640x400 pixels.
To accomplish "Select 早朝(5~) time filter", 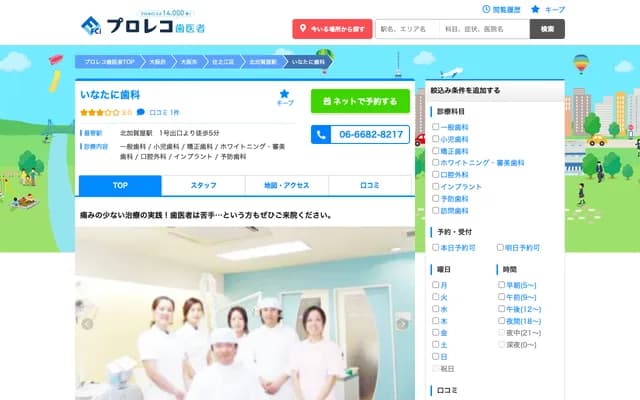I will pyautogui.click(x=501, y=285).
